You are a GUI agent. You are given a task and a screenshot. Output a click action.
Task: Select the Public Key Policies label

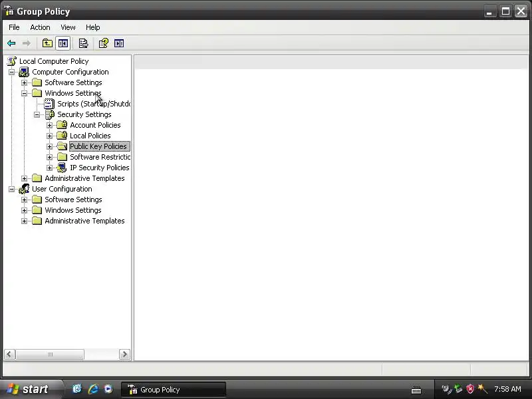pyautogui.click(x=98, y=146)
